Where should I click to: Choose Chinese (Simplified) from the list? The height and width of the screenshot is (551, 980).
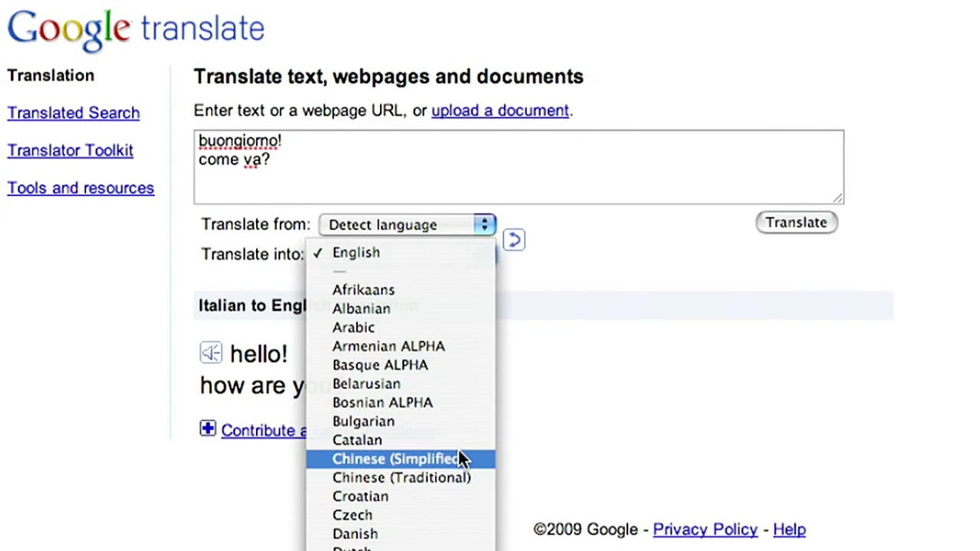click(x=401, y=459)
